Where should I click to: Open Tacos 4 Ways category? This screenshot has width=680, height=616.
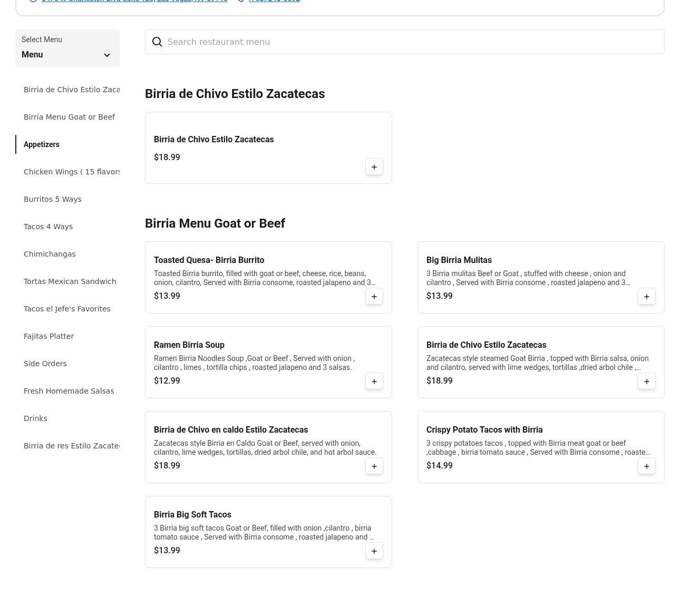click(48, 227)
